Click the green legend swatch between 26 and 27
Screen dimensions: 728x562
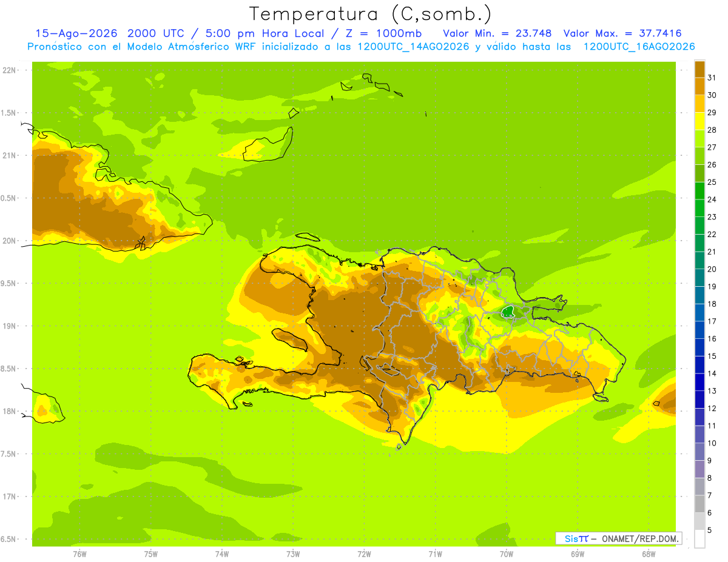coord(699,156)
